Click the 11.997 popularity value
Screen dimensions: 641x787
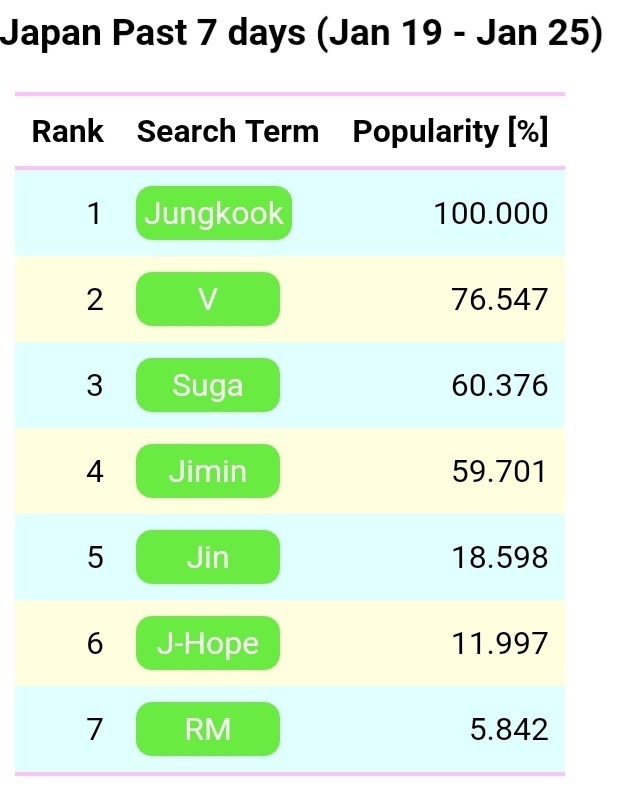[x=500, y=643]
